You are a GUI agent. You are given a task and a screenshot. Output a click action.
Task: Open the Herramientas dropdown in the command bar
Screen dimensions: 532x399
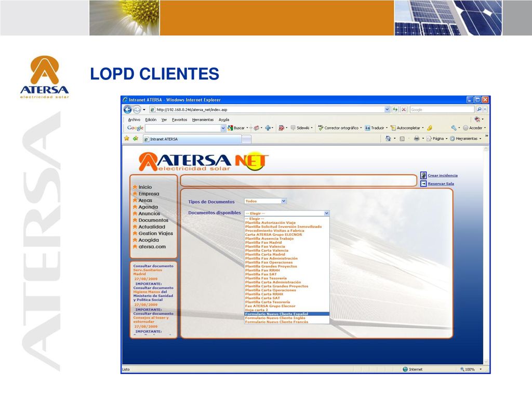click(x=465, y=138)
